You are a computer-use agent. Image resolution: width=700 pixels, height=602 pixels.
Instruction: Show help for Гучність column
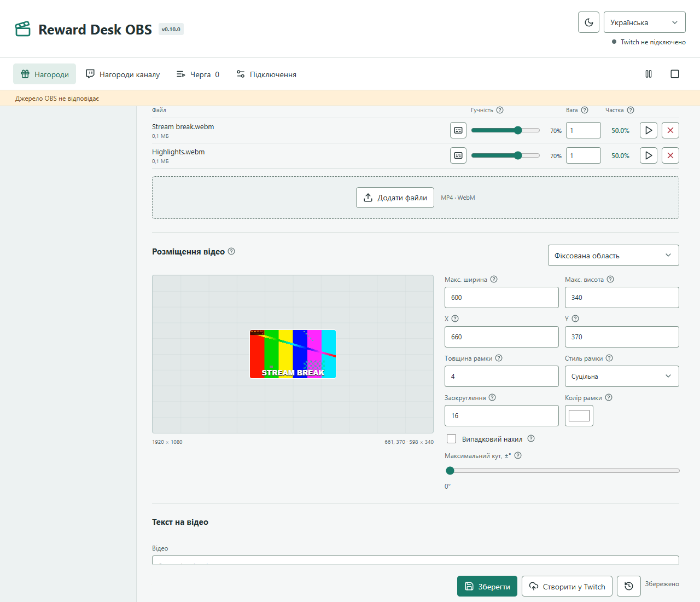500,110
